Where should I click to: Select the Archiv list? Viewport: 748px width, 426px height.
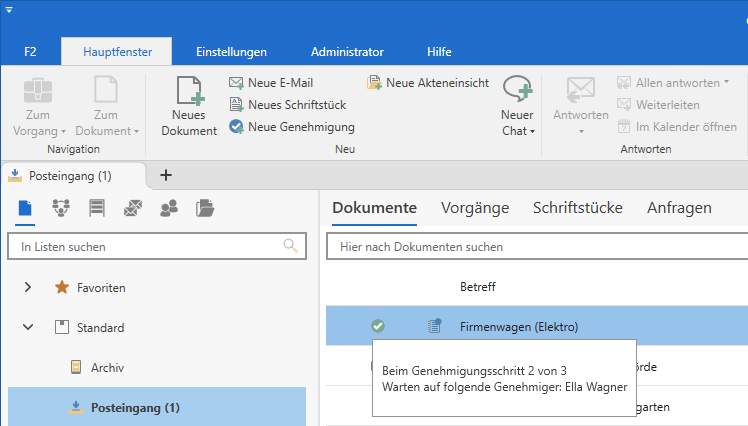[107, 367]
